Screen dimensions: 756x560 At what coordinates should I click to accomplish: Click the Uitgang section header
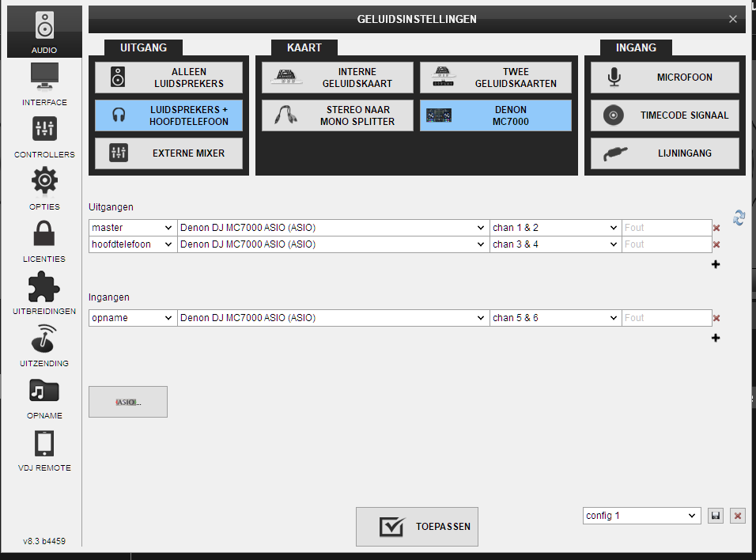[x=143, y=47]
